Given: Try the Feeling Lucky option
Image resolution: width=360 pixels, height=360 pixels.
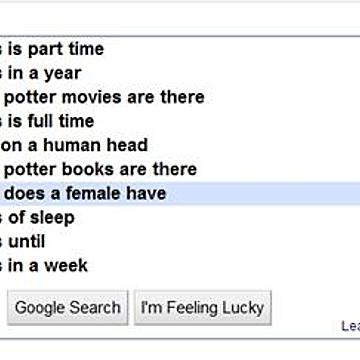Looking at the screenshot, I should tap(203, 307).
